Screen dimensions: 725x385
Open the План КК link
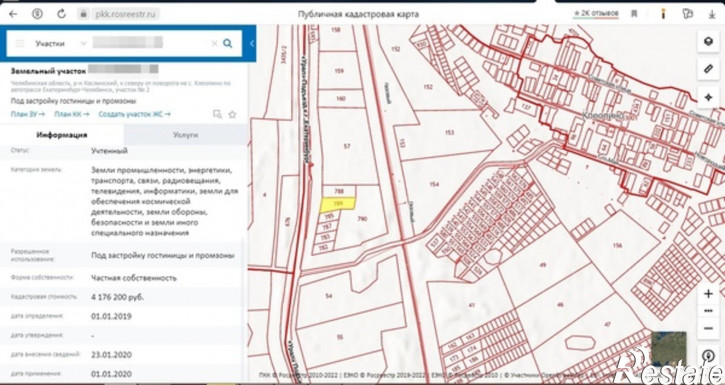click(x=72, y=114)
